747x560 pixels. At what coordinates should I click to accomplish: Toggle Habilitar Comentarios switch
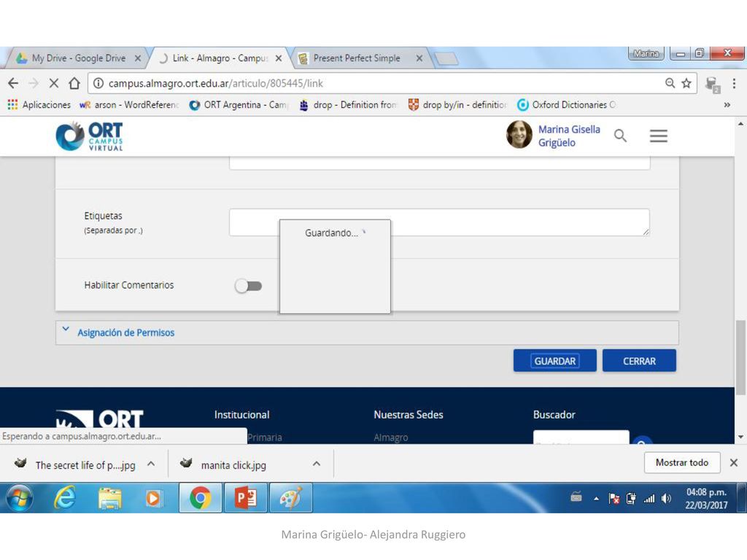248,286
